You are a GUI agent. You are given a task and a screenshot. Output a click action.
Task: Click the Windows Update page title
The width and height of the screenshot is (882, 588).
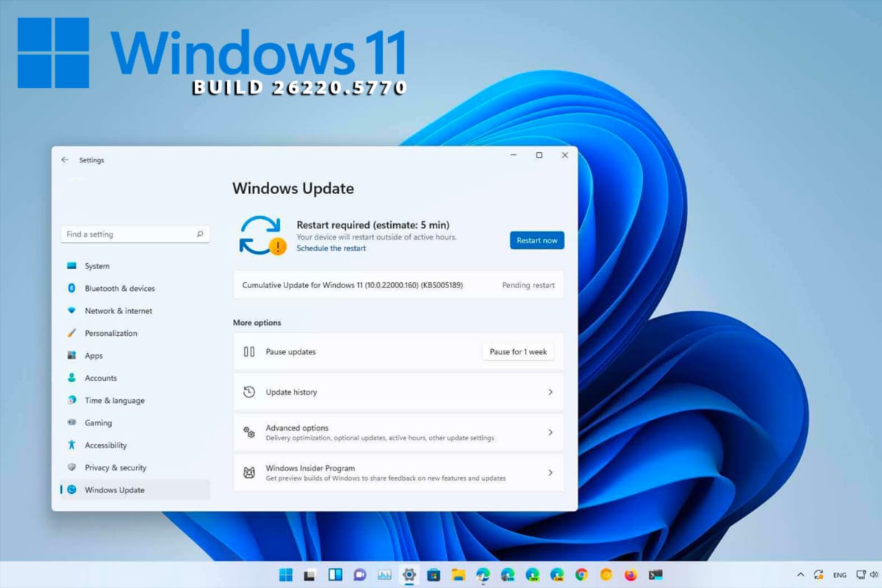point(293,188)
